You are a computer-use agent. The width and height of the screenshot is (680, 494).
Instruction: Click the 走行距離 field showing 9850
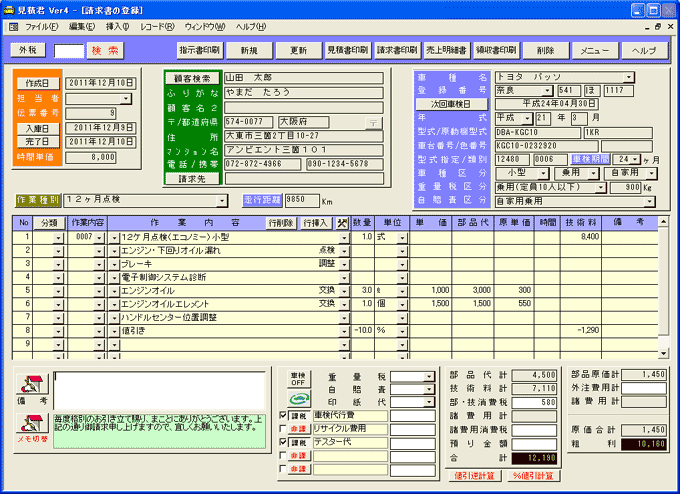[x=302, y=200]
